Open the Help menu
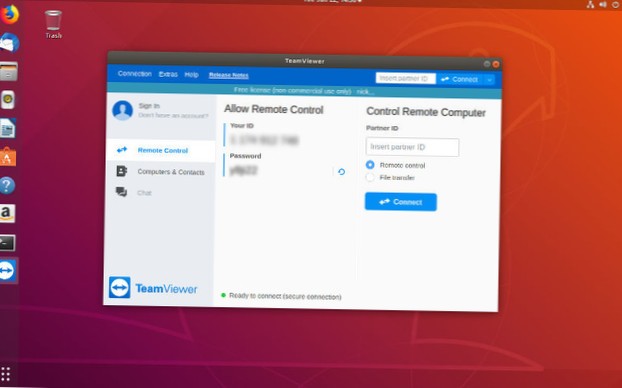 tap(192, 75)
